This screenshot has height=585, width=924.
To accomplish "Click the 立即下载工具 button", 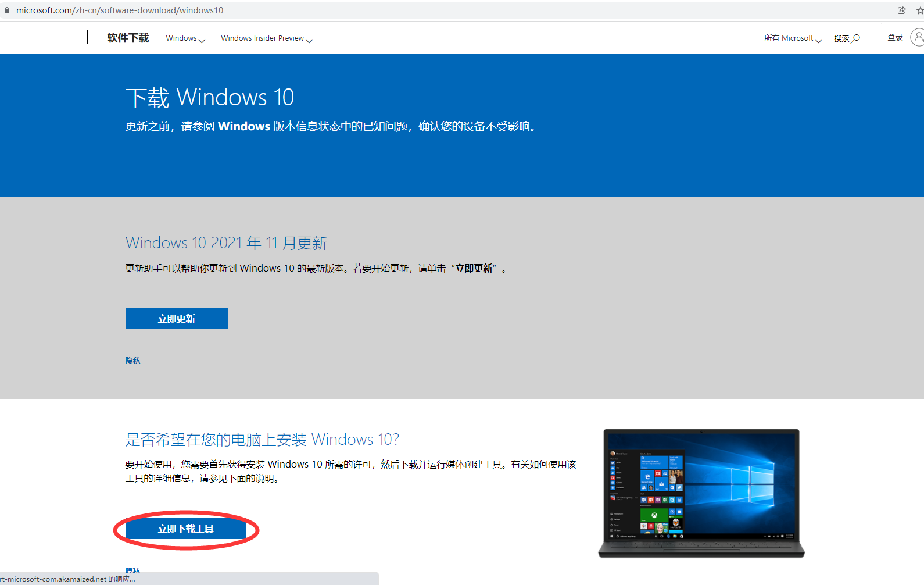I will 186,529.
